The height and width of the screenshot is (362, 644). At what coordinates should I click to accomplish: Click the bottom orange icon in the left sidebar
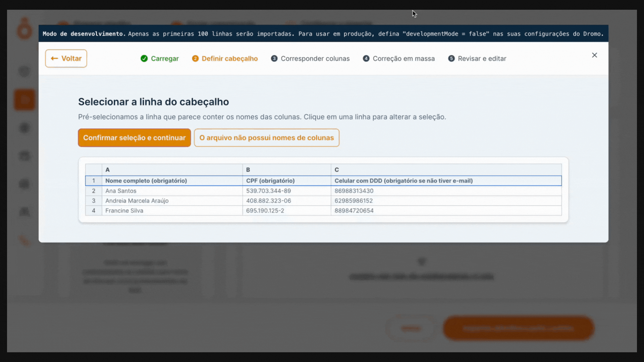[x=24, y=240]
